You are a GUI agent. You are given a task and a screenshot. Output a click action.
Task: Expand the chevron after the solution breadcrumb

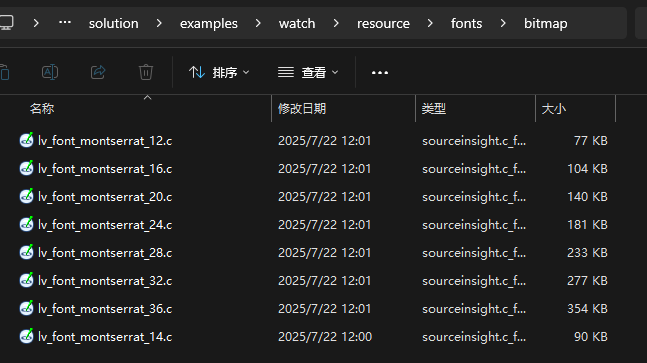pos(159,23)
